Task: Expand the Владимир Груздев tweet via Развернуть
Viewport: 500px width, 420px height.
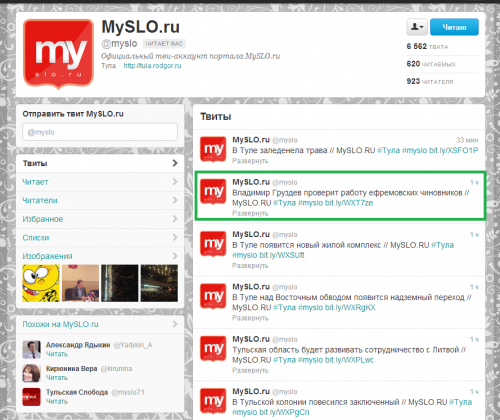Action: click(x=250, y=213)
